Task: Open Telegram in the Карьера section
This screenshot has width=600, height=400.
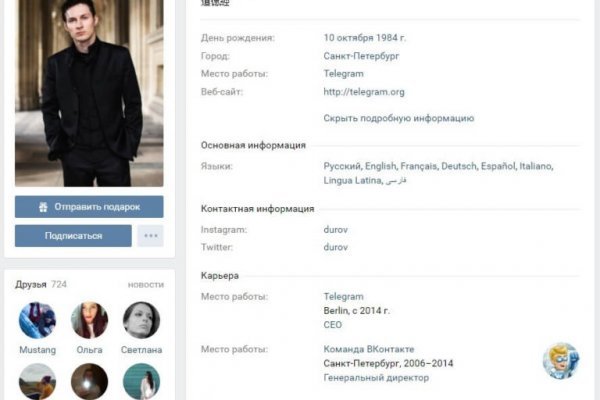Action: pyautogui.click(x=343, y=297)
